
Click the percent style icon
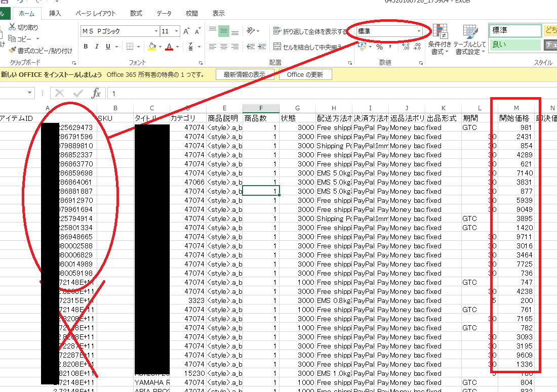(379, 47)
